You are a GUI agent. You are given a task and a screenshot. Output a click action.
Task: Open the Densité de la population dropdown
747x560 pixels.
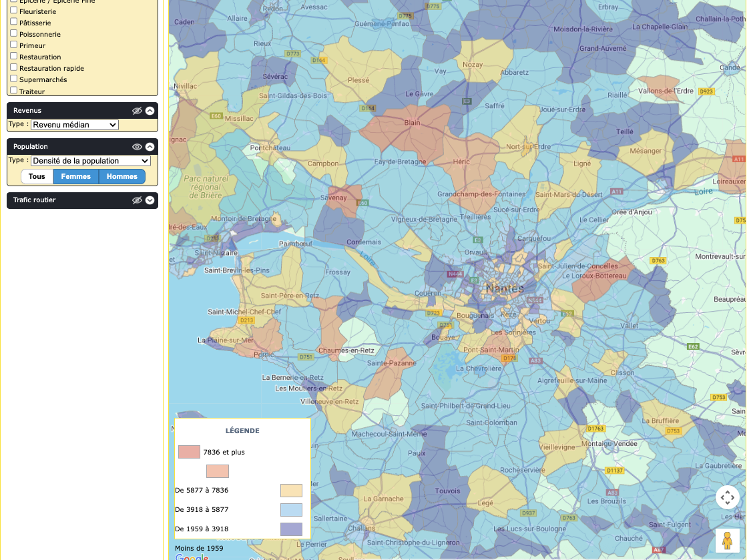coord(91,161)
